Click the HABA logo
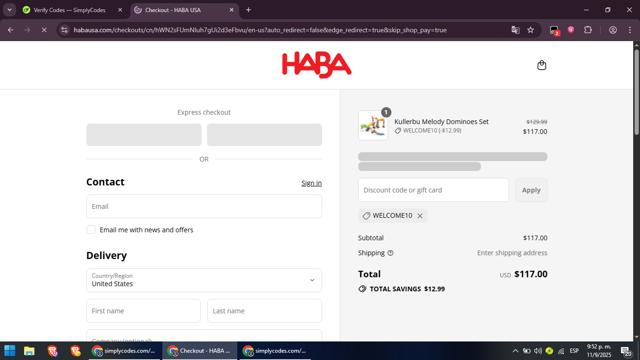Viewport: 640px width, 360px height. [316, 65]
